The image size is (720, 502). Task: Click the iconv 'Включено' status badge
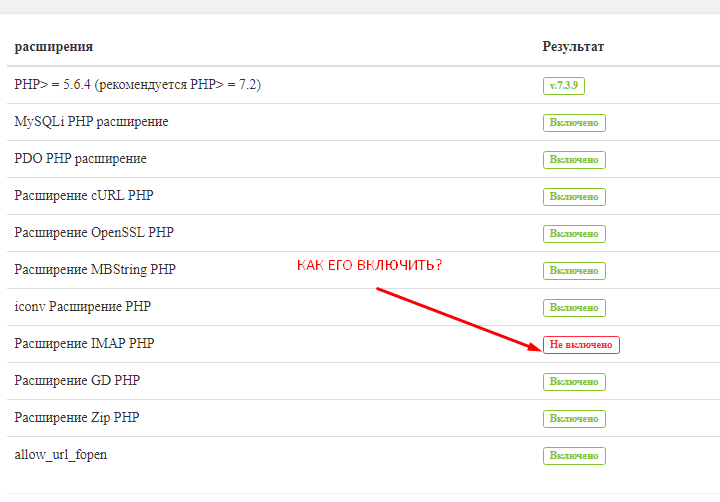point(574,308)
